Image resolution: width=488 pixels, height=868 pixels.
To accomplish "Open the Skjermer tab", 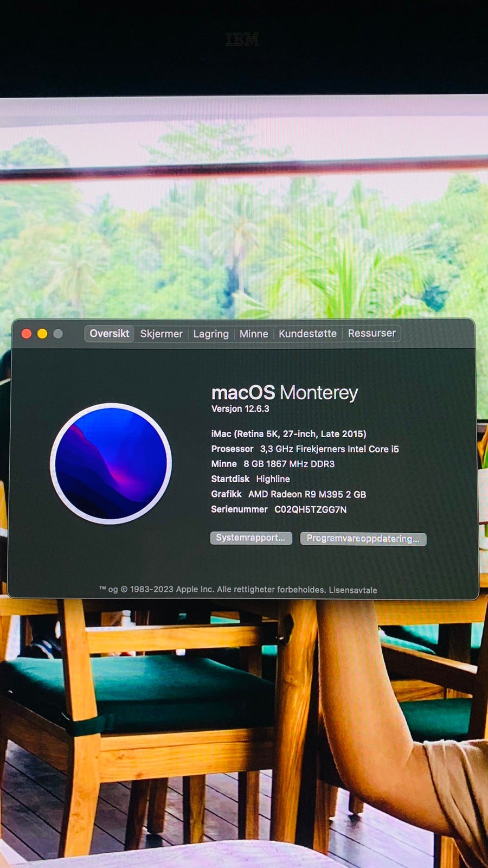I will pyautogui.click(x=161, y=334).
